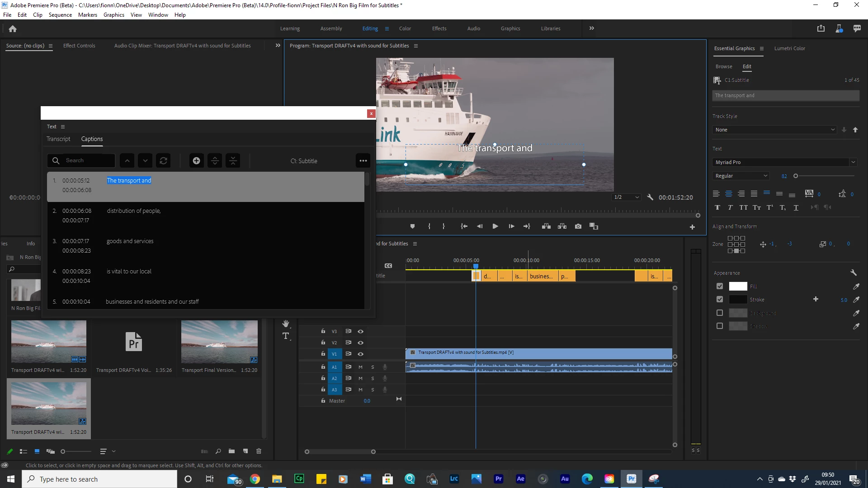
Task: Toggle V2 track output eye icon
Action: [x=360, y=343]
